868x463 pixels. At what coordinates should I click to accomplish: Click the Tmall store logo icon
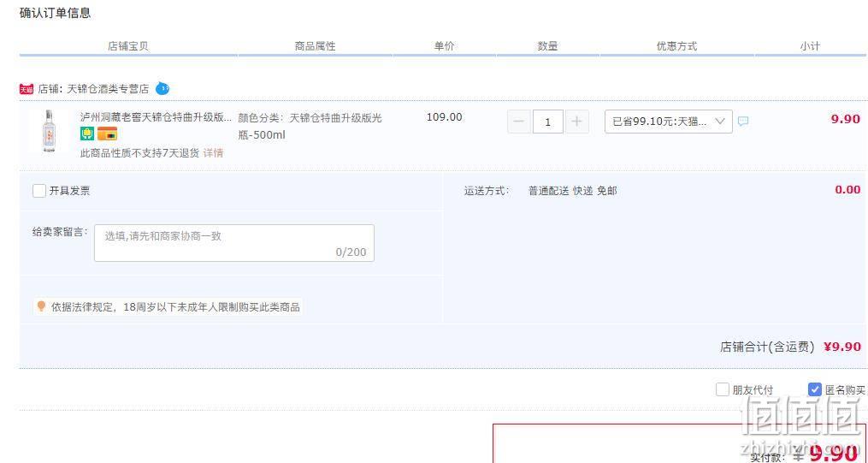tap(27, 89)
